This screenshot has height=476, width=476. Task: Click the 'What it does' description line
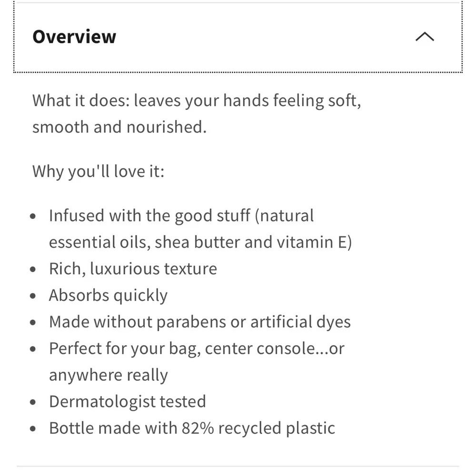pyautogui.click(x=196, y=101)
